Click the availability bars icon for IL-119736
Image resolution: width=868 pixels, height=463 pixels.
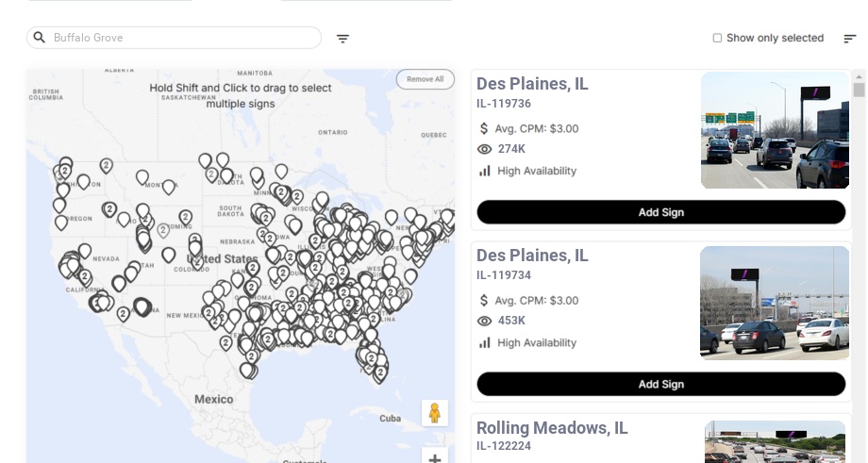[x=485, y=171]
